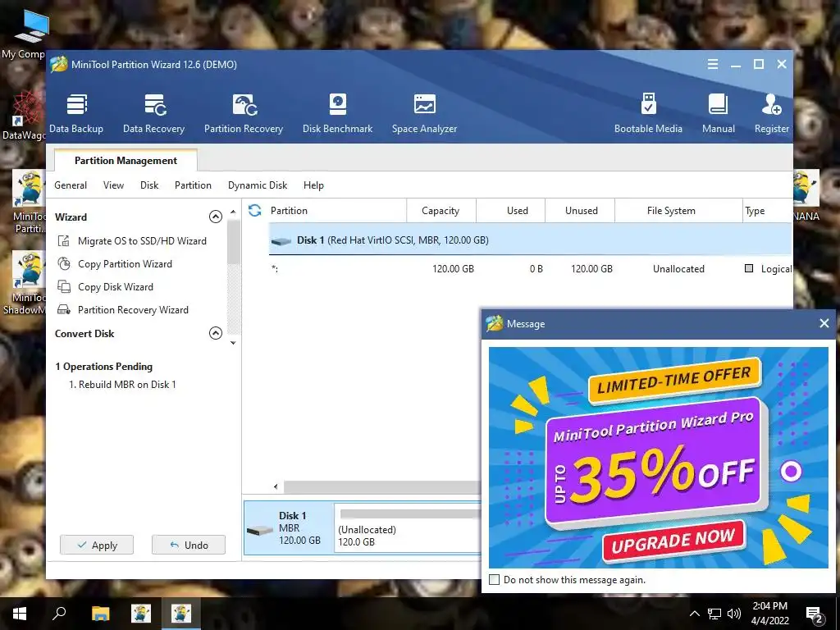Viewport: 840px width, 630px height.
Task: Sort by the Used column header
Action: tap(510, 211)
